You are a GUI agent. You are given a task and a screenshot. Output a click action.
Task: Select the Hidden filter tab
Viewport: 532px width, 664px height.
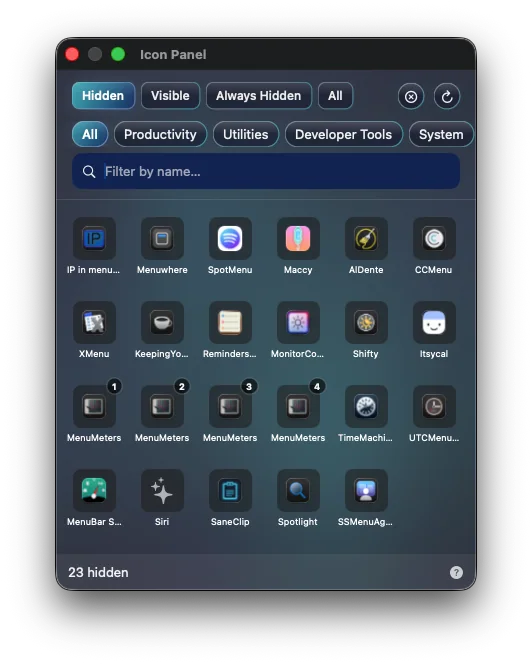click(x=103, y=96)
